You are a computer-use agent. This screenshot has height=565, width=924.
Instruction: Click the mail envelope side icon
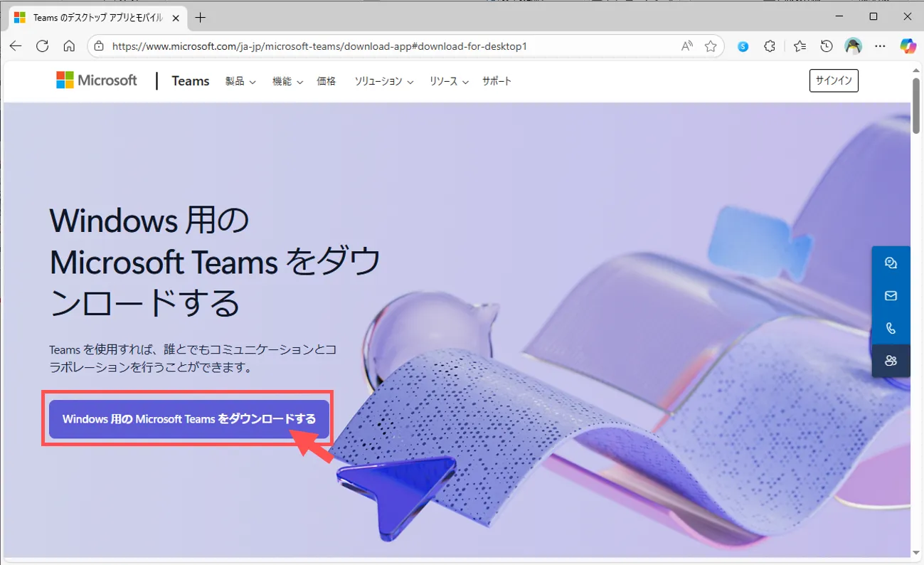(891, 295)
